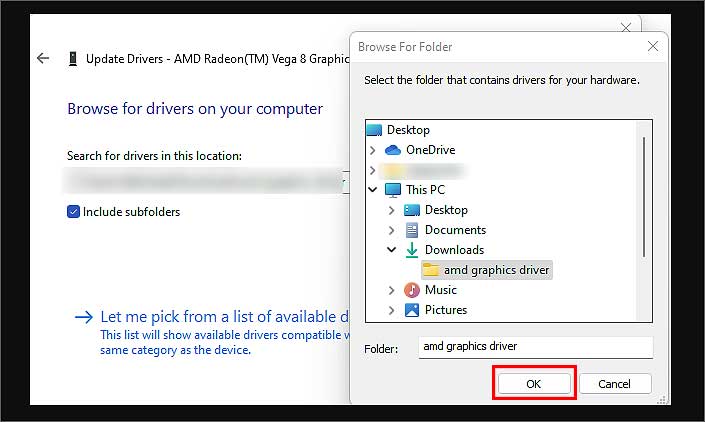Click the folder tree vertical scrollbar
This screenshot has width=705, height=422.
[644, 197]
